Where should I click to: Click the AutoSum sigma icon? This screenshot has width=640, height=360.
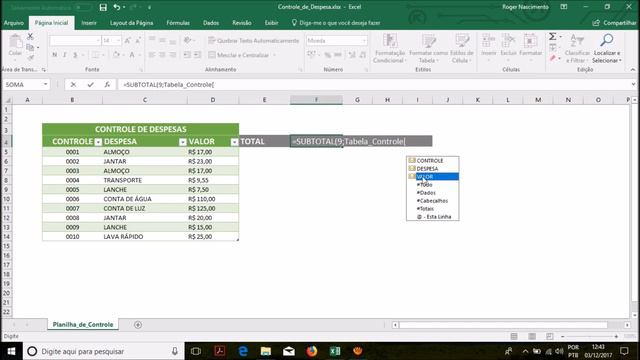[552, 37]
